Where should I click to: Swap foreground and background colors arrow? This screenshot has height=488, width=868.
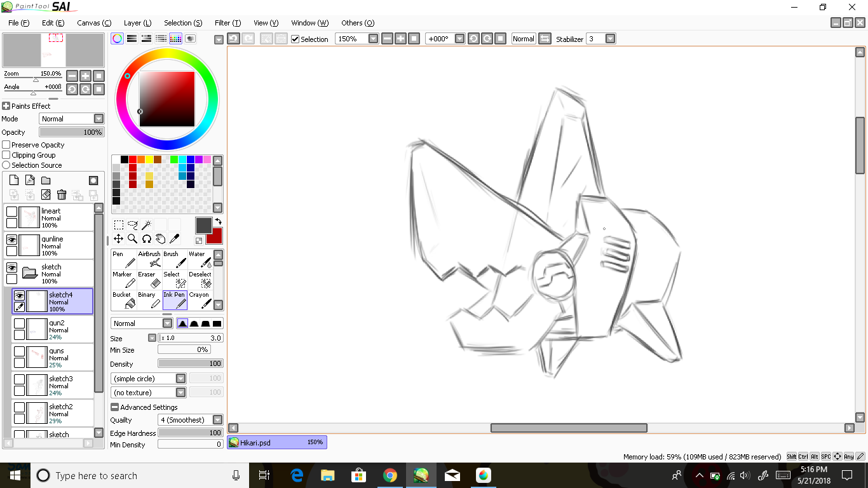coord(218,221)
